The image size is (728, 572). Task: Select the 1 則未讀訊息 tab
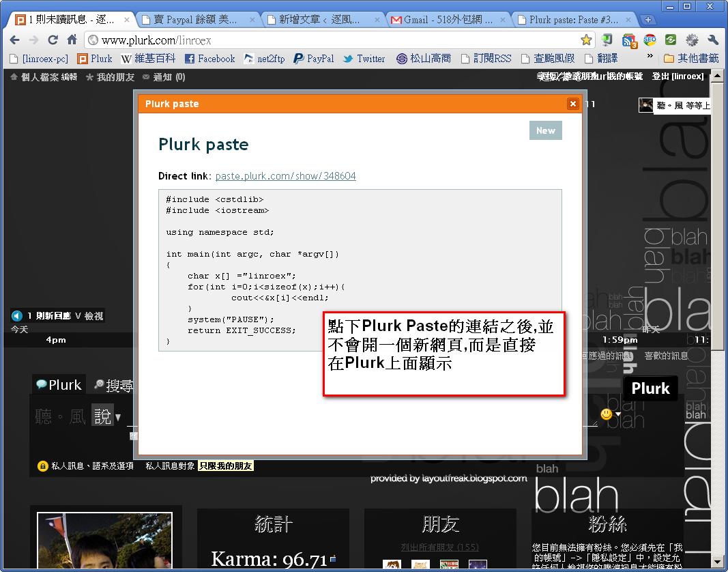click(72, 20)
